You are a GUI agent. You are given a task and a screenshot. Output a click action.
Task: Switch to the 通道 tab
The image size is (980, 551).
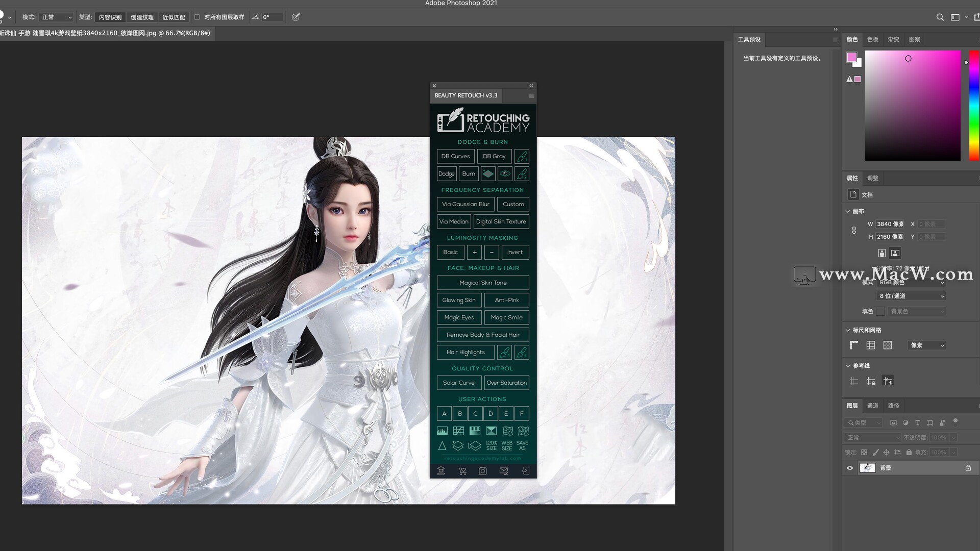[873, 406]
